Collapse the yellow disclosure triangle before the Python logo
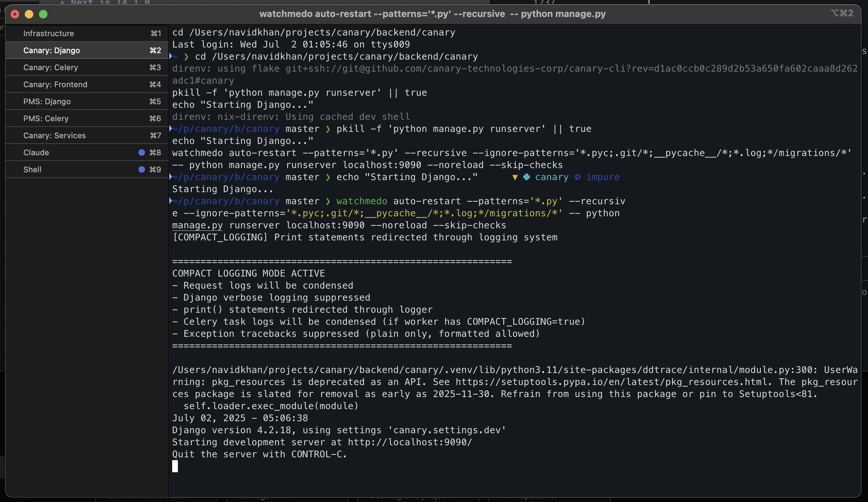 coord(514,177)
